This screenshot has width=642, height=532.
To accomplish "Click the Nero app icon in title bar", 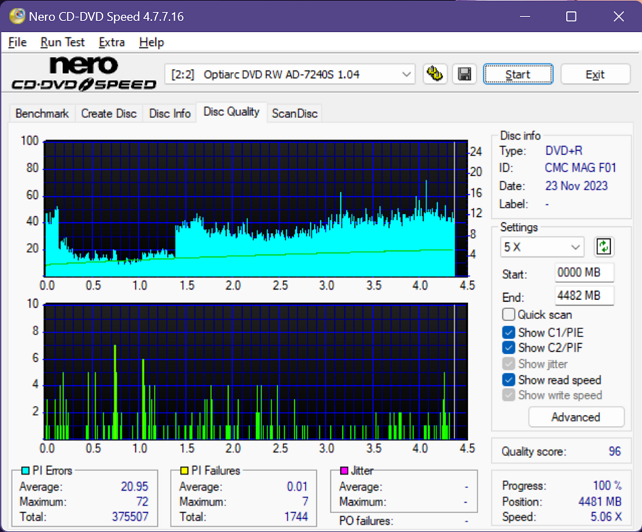I will click(17, 16).
